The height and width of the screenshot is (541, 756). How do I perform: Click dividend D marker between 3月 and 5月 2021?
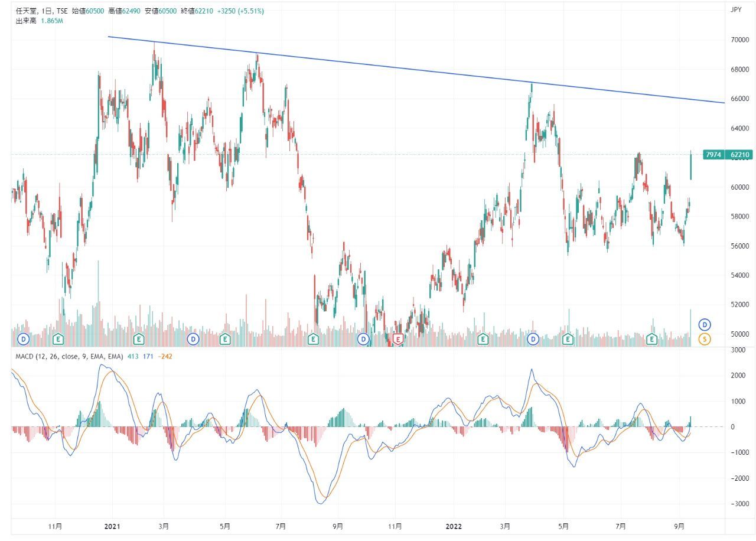coord(193,339)
